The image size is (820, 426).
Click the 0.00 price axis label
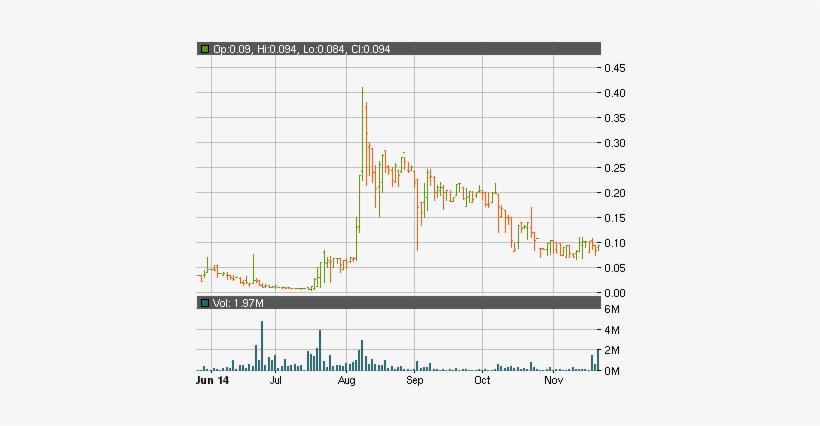tap(614, 293)
